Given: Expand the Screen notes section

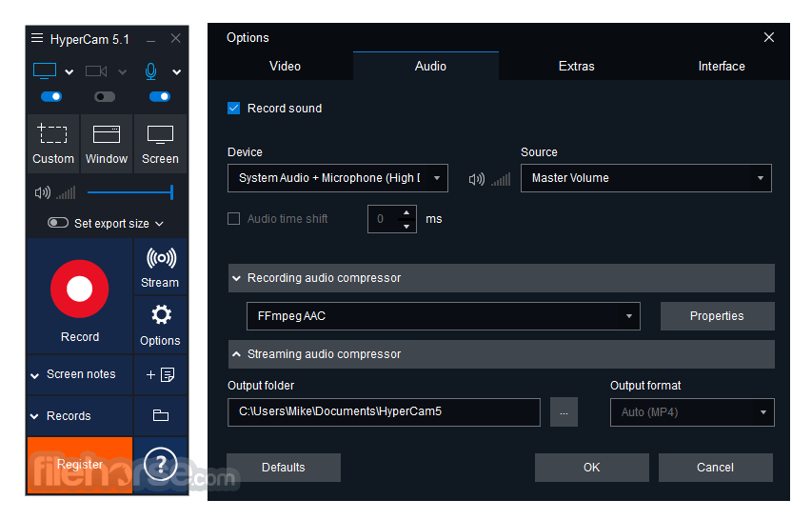Looking at the screenshot, I should click(x=79, y=374).
